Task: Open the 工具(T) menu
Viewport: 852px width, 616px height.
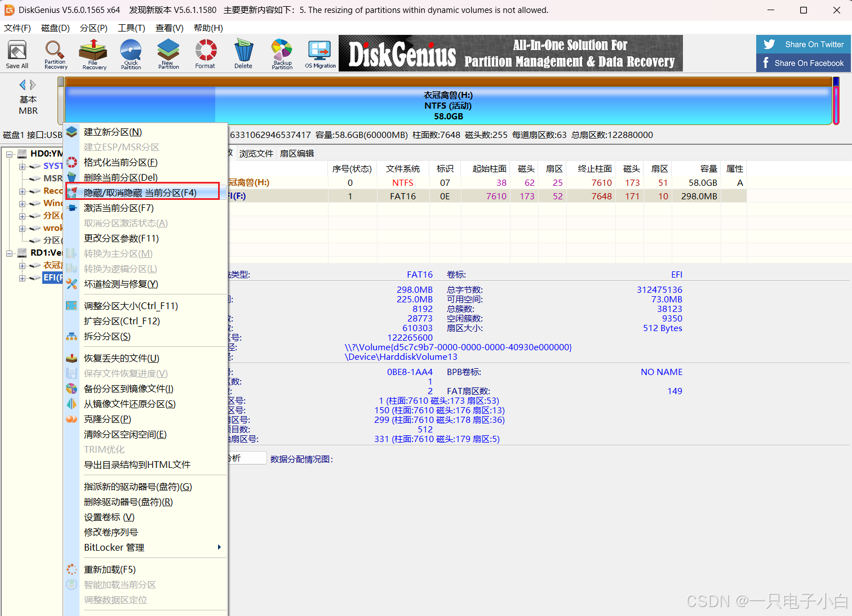Action: tap(131, 28)
